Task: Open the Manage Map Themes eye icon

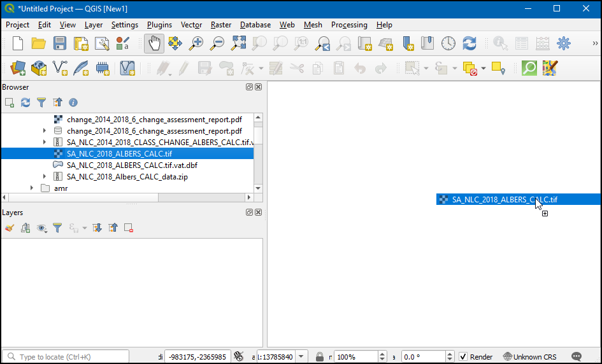Action: [42, 227]
